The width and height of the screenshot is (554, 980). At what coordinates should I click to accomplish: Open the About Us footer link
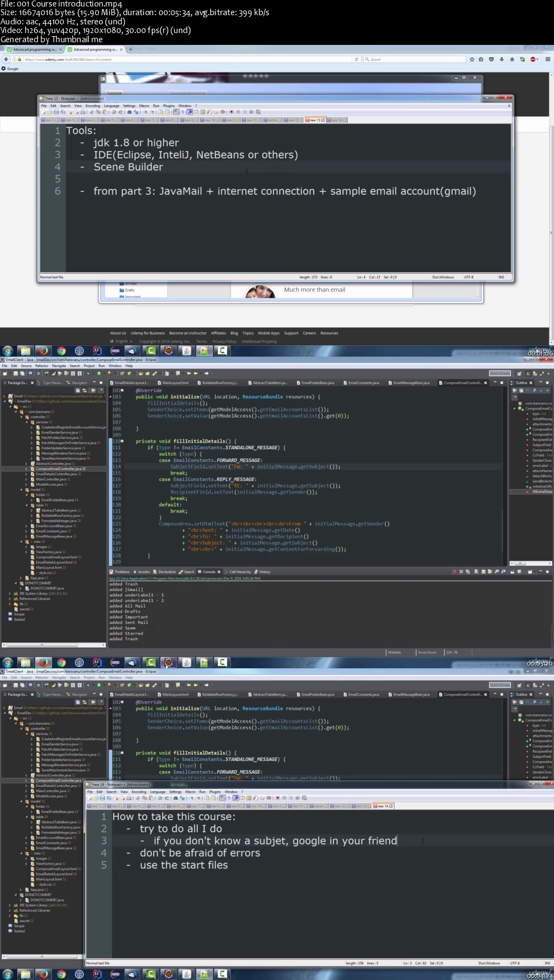pos(118,333)
